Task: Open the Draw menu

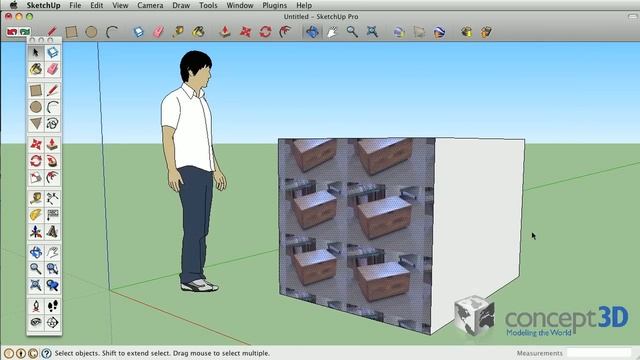Action: pyautogui.click(x=181, y=5)
